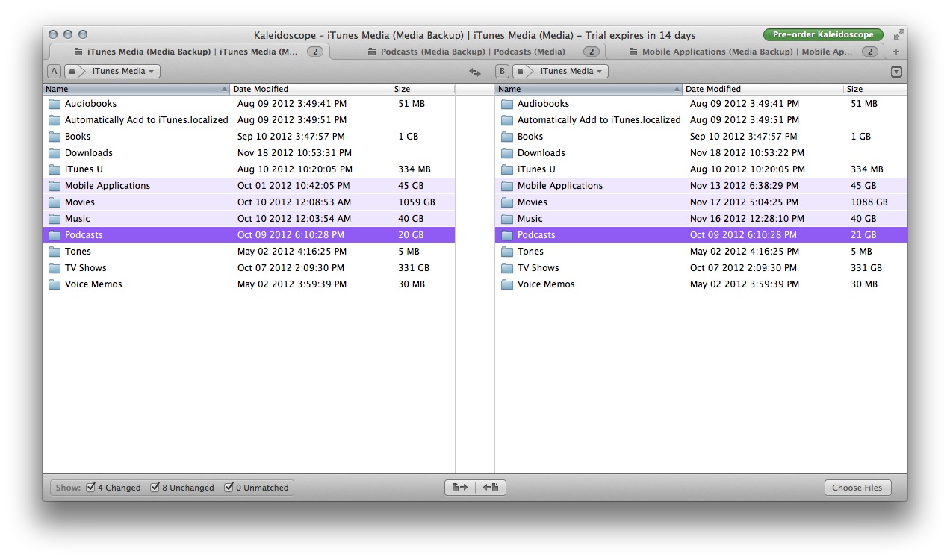This screenshot has width=950, height=560.
Task: Copy selected item from A to B
Action: 460,488
